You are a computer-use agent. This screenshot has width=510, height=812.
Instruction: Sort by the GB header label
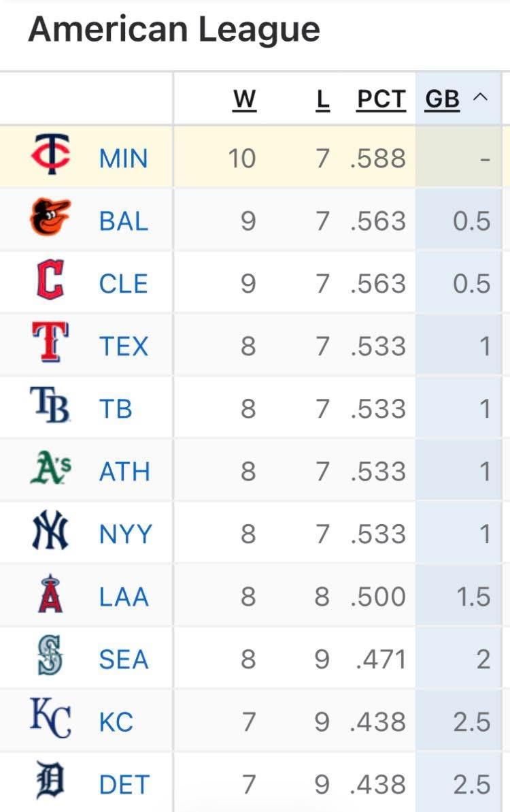pos(443,99)
